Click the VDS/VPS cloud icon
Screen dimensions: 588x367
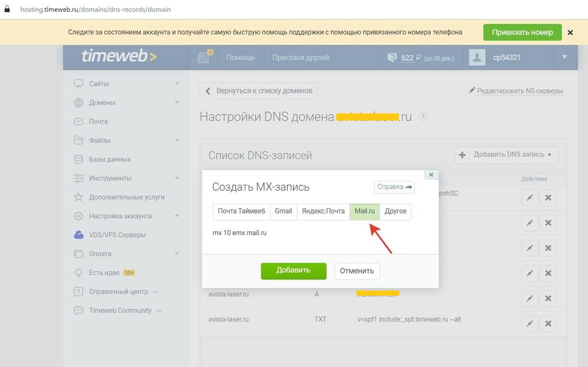click(x=78, y=235)
